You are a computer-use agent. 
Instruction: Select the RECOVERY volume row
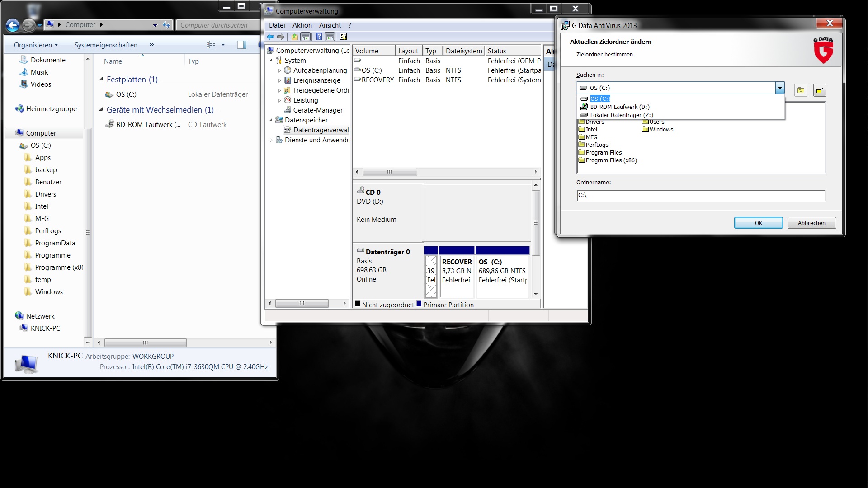point(447,80)
